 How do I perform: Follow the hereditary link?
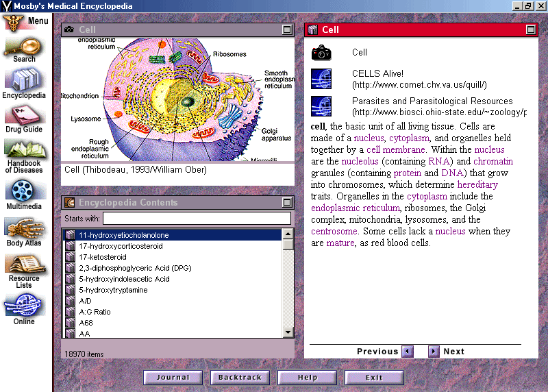[x=477, y=184]
